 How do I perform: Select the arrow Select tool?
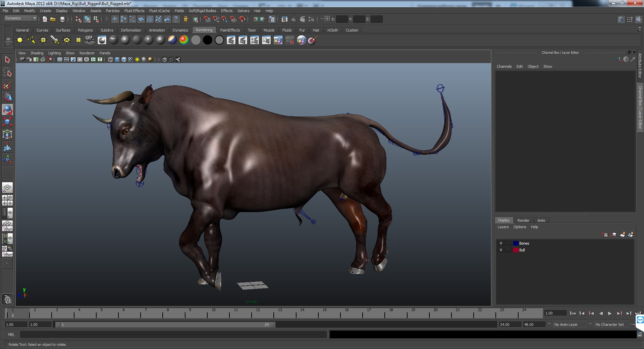tap(7, 60)
